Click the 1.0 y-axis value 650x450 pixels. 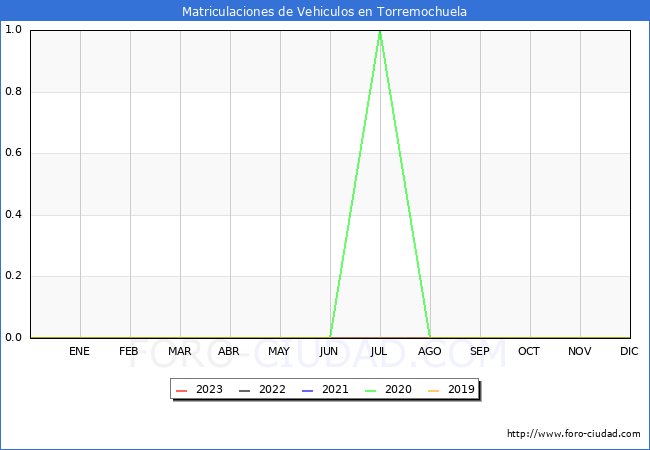click(13, 30)
